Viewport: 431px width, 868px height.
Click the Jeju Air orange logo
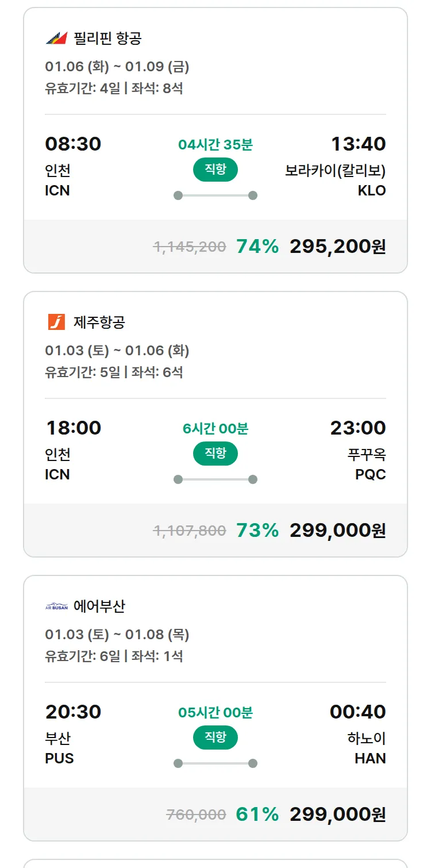click(56, 322)
